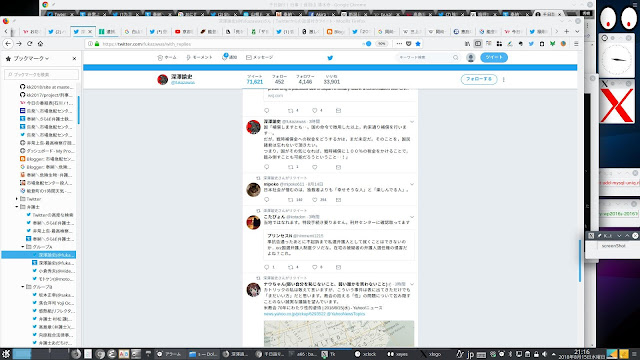The width and height of the screenshot is (640, 360).
Task: Open the list all tabs dropdown arrow
Action: 577,31
